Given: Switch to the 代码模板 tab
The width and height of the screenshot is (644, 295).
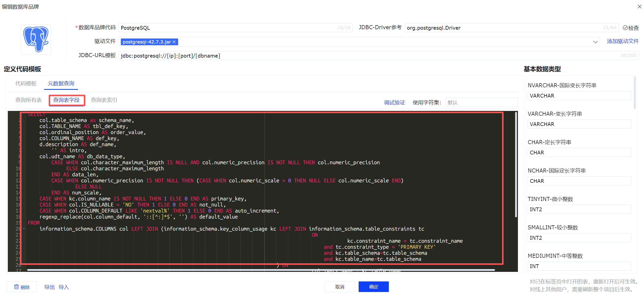Looking at the screenshot, I should point(26,83).
